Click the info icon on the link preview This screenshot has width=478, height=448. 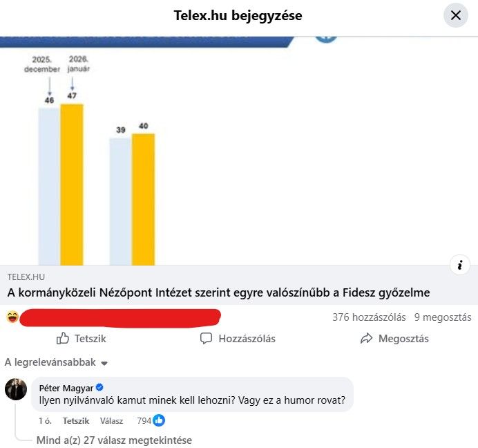click(459, 265)
